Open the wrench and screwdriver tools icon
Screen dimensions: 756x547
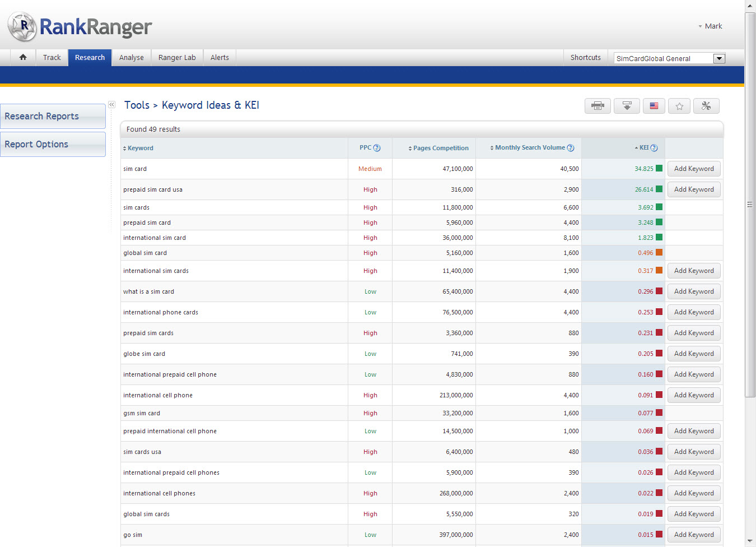[706, 106]
